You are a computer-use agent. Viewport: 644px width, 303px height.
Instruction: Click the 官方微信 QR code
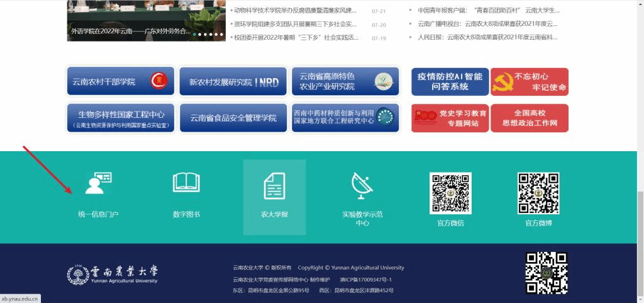450,193
